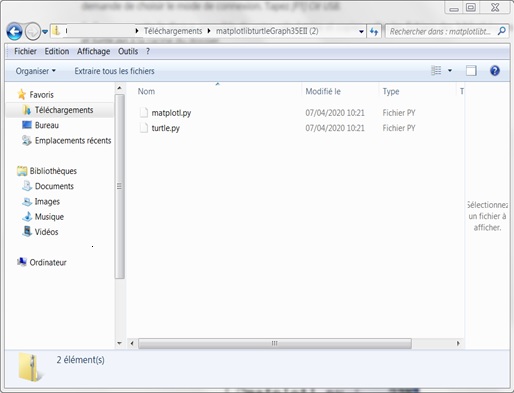Open the blue help question mark icon

[x=495, y=71]
